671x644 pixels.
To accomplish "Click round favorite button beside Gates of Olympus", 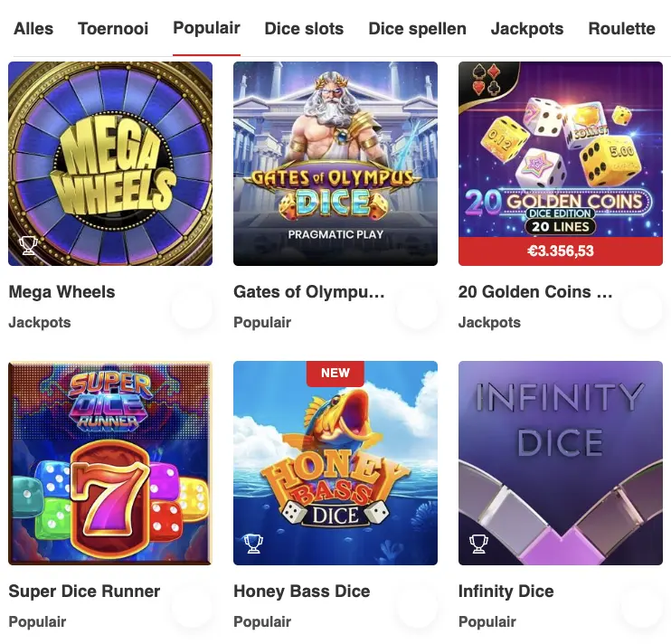I will (x=417, y=308).
